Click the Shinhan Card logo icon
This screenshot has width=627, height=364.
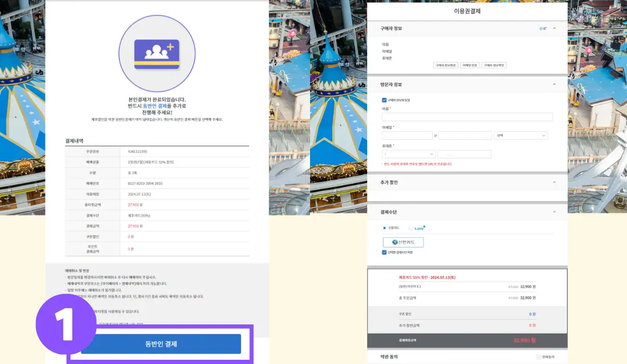pyautogui.click(x=395, y=242)
